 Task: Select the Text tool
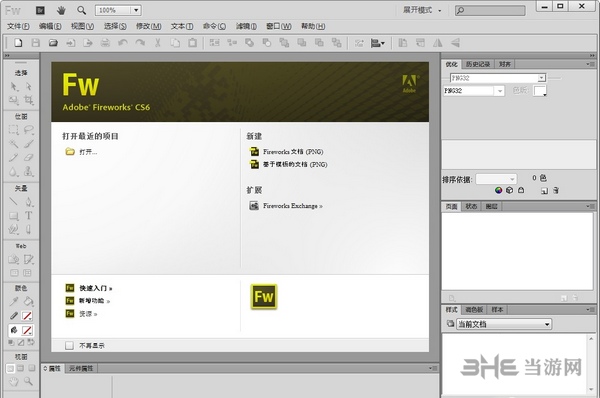coord(29,216)
